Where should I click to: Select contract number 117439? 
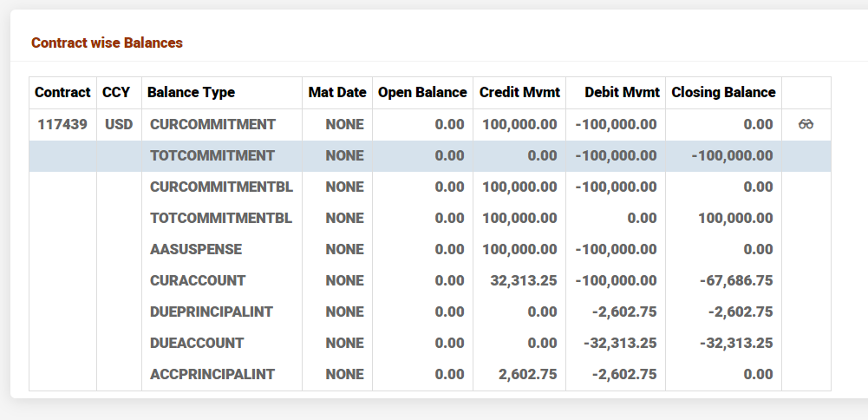62,124
